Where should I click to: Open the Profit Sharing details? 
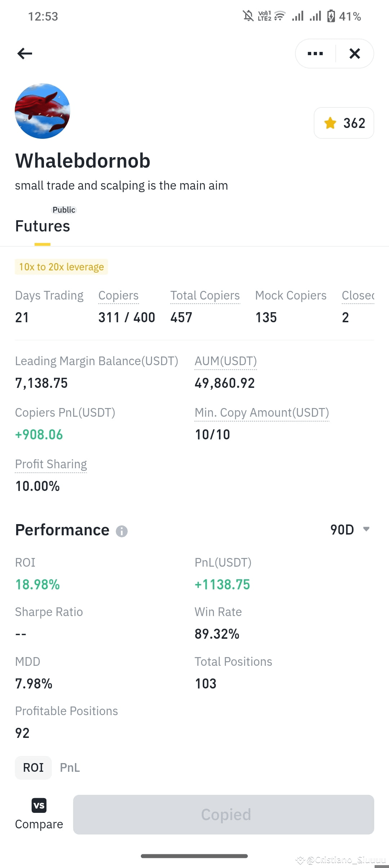click(x=51, y=464)
